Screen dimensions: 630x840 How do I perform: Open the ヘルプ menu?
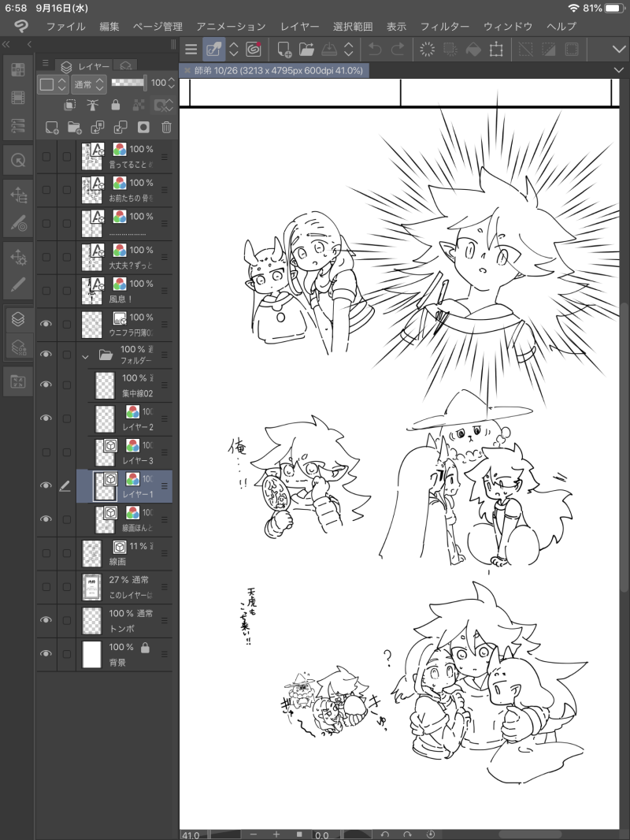(561, 26)
